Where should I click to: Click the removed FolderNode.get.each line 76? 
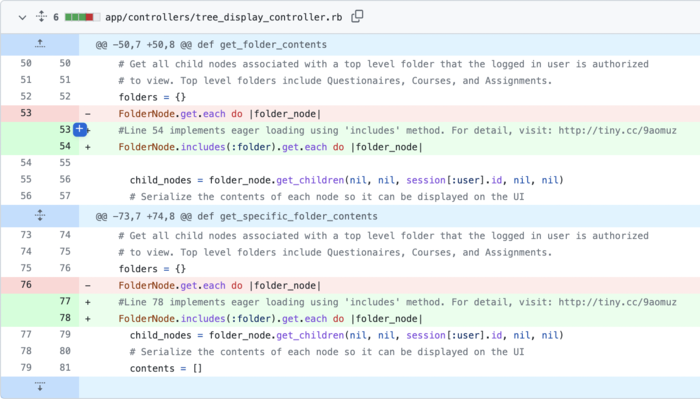click(220, 286)
